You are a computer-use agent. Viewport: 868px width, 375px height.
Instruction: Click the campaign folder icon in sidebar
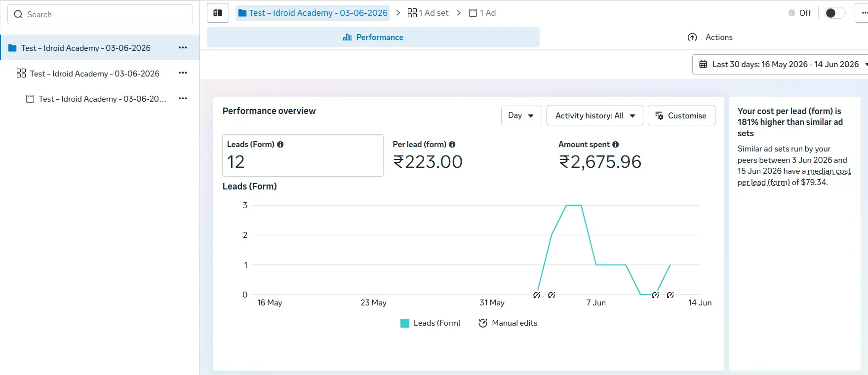tap(12, 48)
